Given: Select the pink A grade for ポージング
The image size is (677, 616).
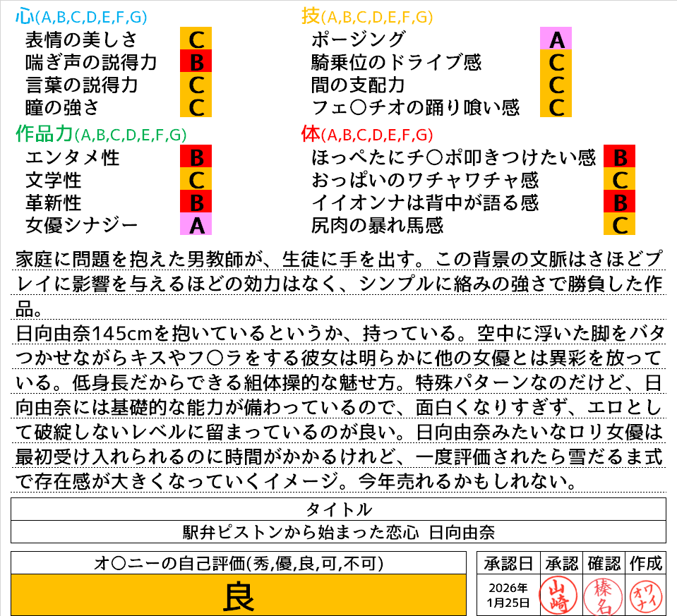Looking at the screenshot, I should 556,39.
